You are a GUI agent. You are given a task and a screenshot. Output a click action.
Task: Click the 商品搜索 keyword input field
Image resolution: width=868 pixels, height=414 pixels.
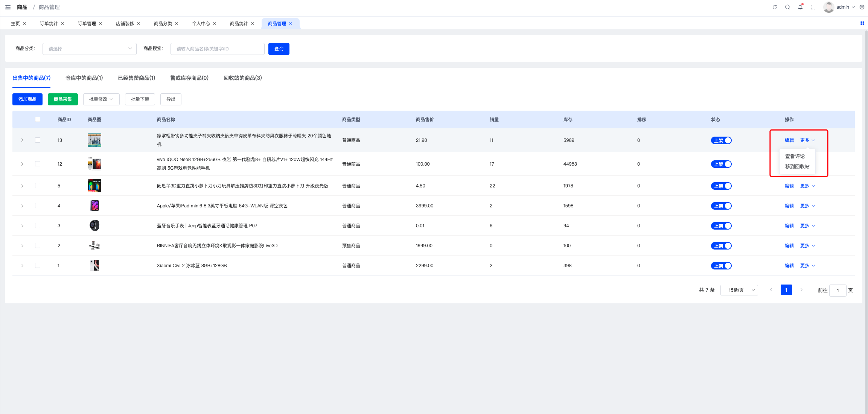(x=217, y=49)
